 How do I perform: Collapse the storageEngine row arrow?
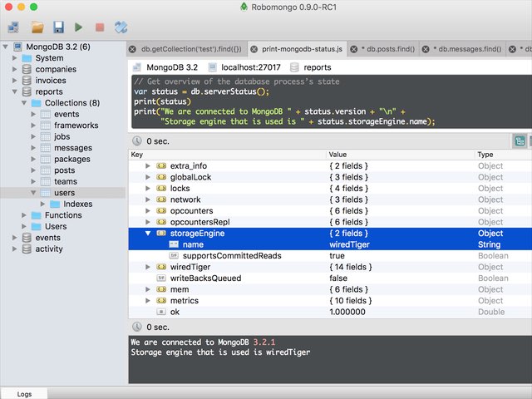[148, 233]
